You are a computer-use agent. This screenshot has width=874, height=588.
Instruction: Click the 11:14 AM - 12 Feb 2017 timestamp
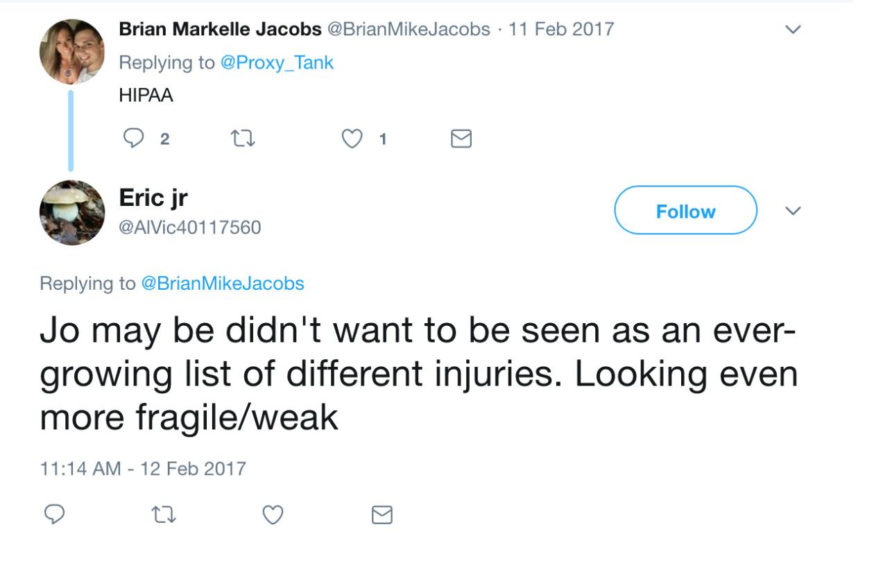point(143,468)
